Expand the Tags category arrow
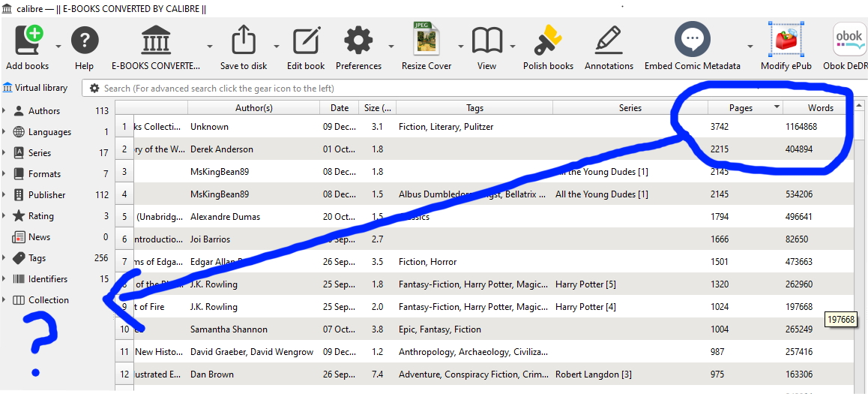The image size is (868, 394). [4, 257]
